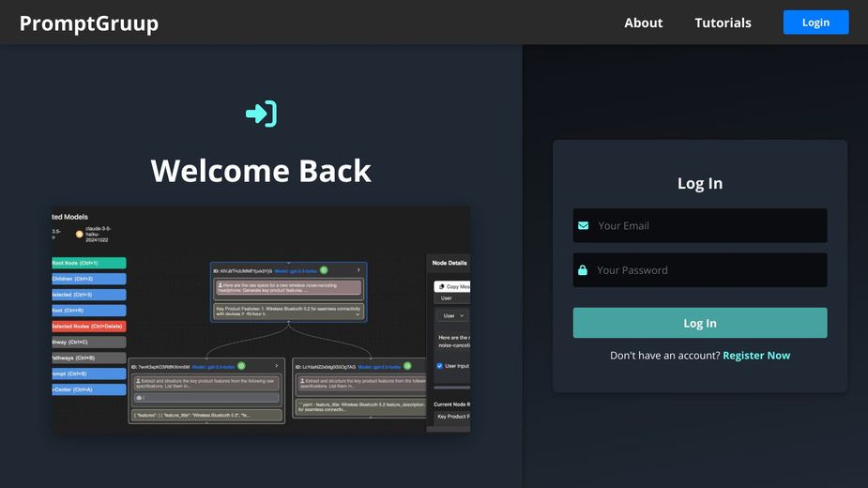
Task: Click the green status icon on the top node
Action: tap(324, 270)
